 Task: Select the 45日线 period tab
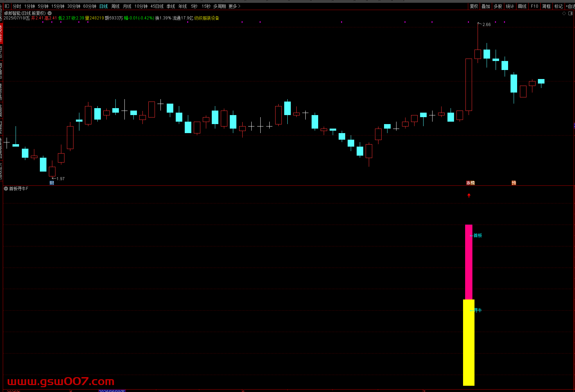[157, 6]
